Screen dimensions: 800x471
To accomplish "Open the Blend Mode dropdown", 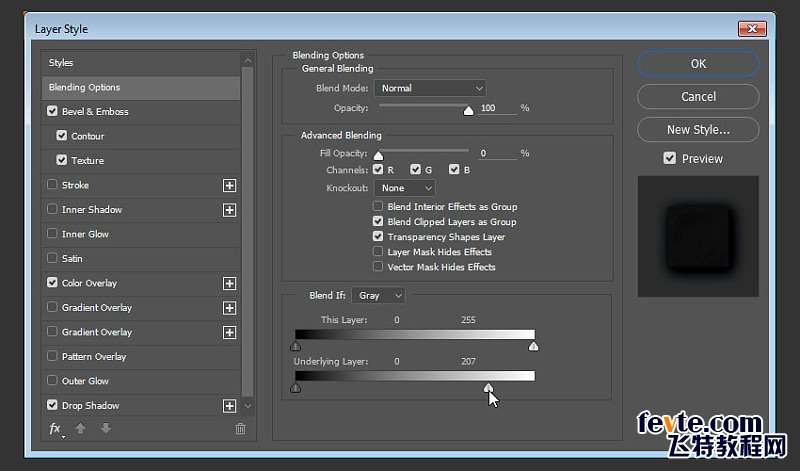I will pos(430,88).
